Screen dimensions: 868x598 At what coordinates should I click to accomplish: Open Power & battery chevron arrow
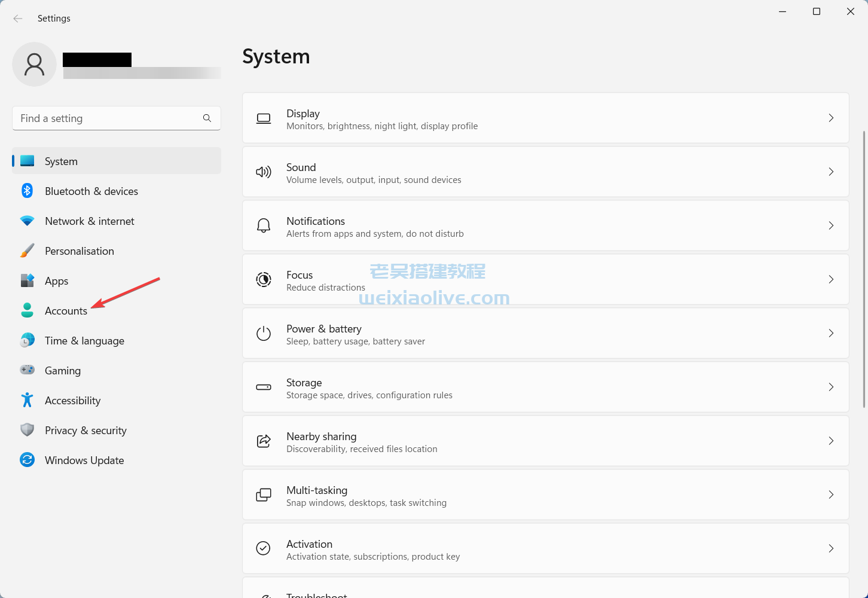tap(831, 333)
